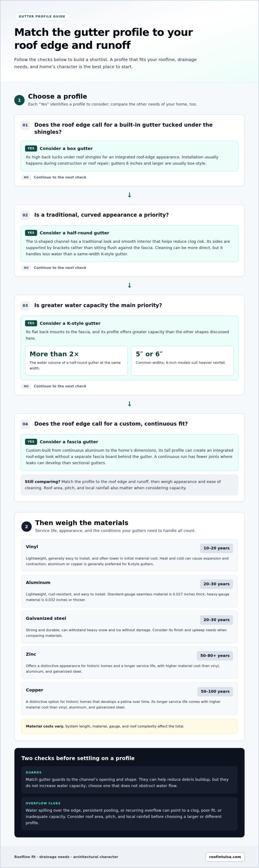Screen dimensions: 259x868
Task: Click the step 2 circle beside Then weigh the materials
Action: (26, 527)
